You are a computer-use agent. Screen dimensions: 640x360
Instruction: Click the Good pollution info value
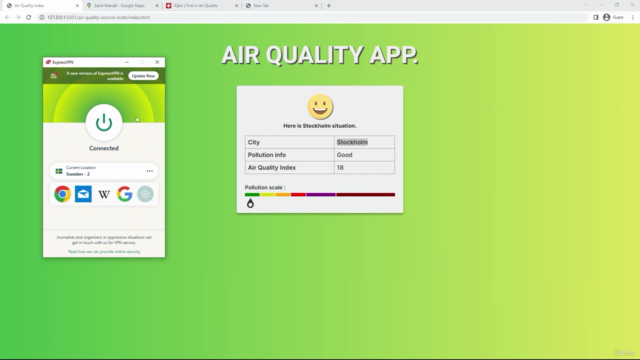(344, 155)
